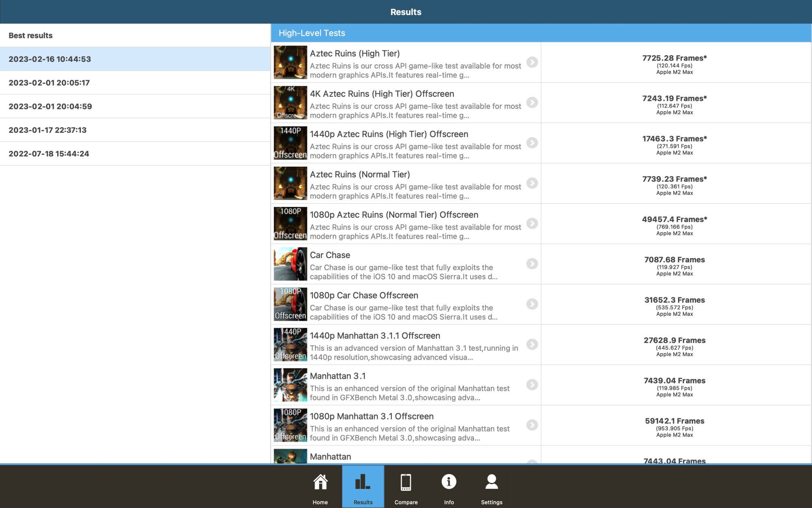Select result session 2023-01-17 22:37:13
This screenshot has width=812, height=508.
coord(48,130)
